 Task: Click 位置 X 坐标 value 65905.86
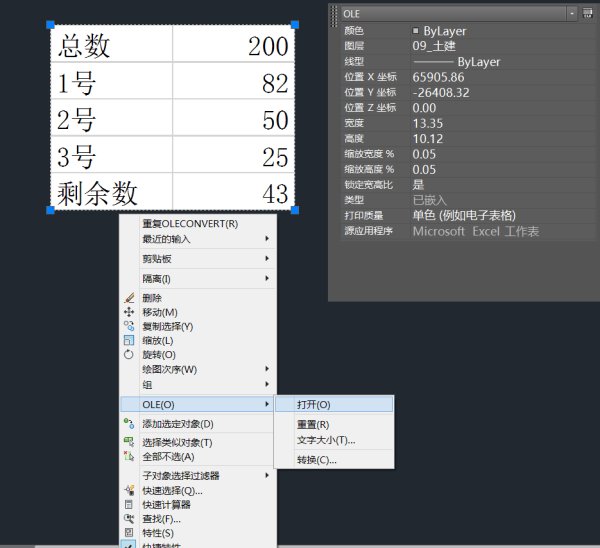point(438,77)
